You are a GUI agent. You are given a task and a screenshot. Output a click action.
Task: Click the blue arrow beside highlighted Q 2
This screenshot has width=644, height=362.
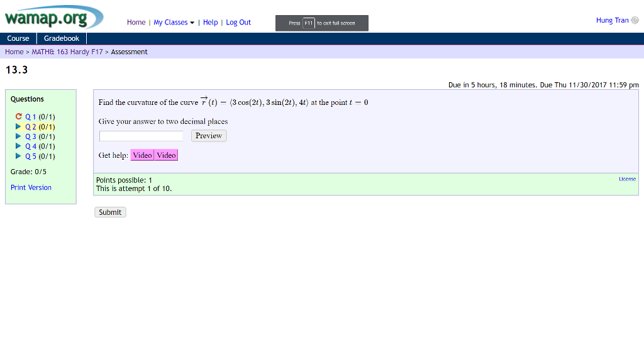(x=19, y=126)
